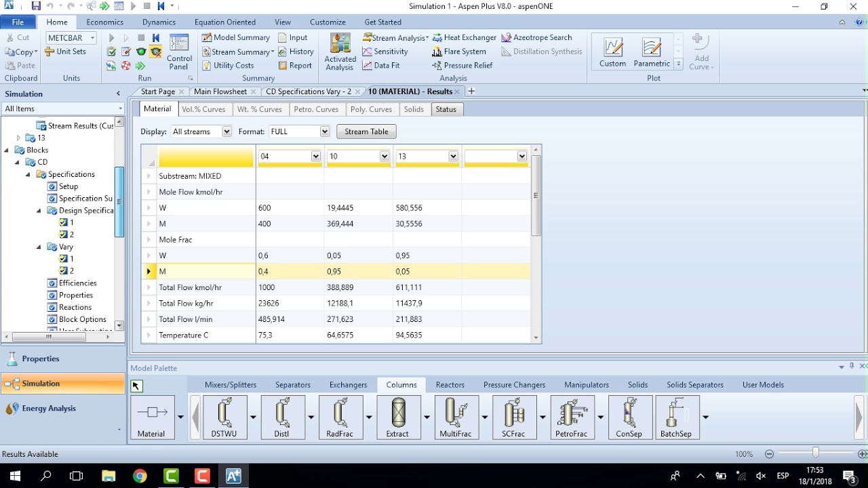The width and height of the screenshot is (868, 488).
Task: Open the stream 04 column dropdown
Action: [x=315, y=157]
